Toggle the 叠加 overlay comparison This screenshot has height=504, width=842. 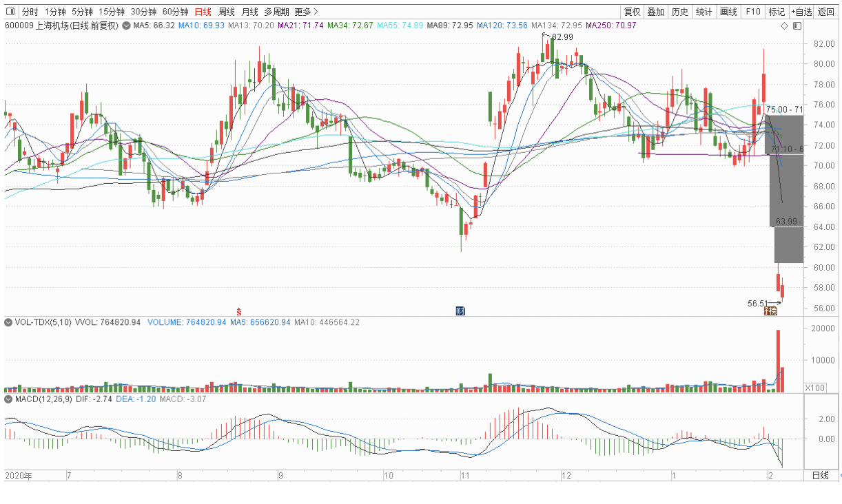coord(656,12)
